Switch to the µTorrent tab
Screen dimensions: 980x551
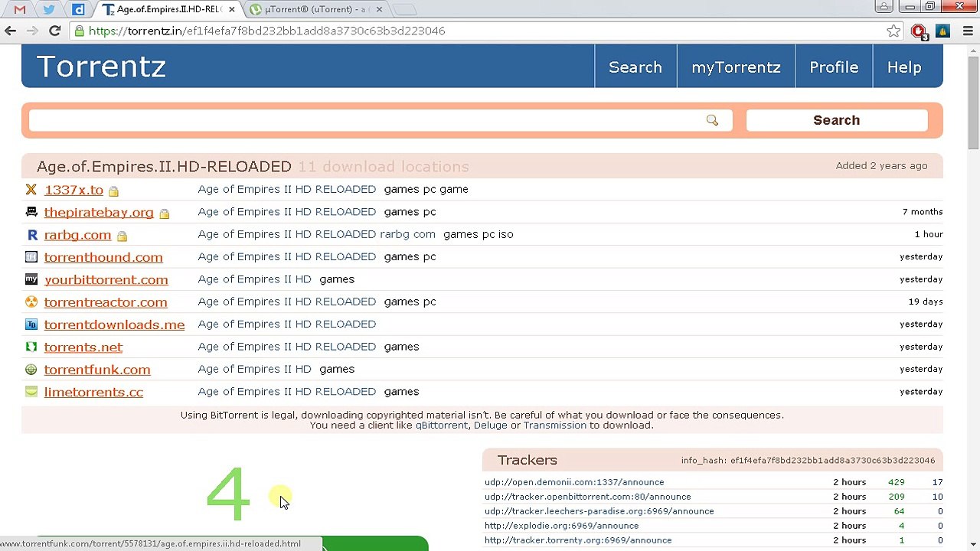(x=317, y=9)
